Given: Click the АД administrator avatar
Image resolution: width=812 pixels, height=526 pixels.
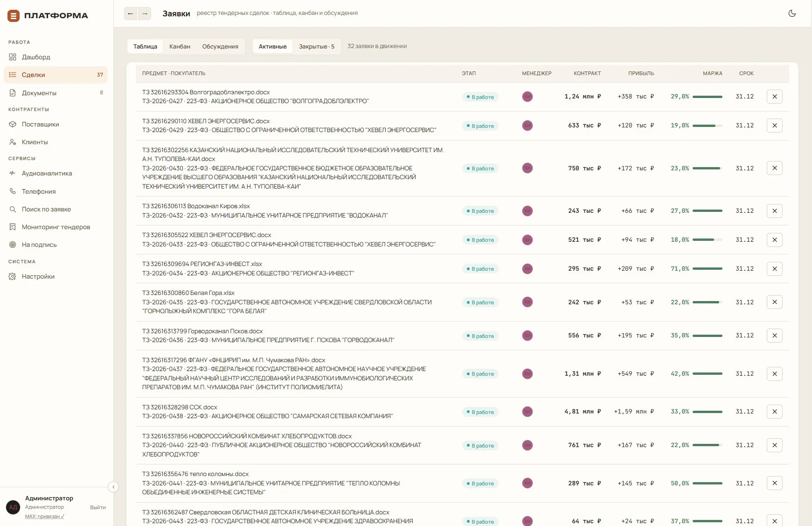Looking at the screenshot, I should [13, 507].
